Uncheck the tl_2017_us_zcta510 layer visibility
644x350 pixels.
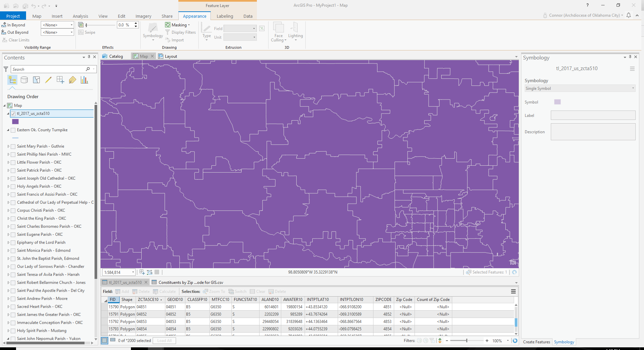(x=13, y=113)
